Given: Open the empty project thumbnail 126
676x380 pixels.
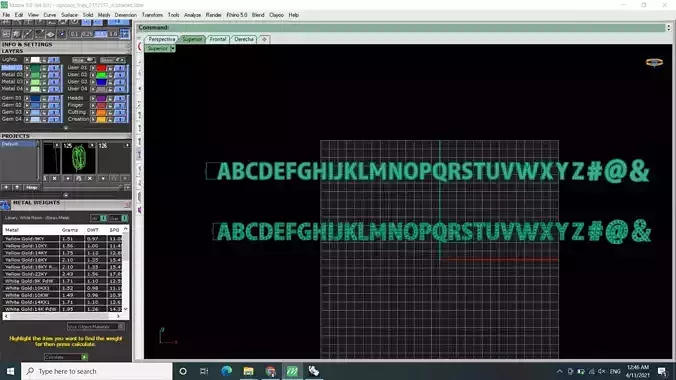Looking at the screenshot, I should (114, 158).
